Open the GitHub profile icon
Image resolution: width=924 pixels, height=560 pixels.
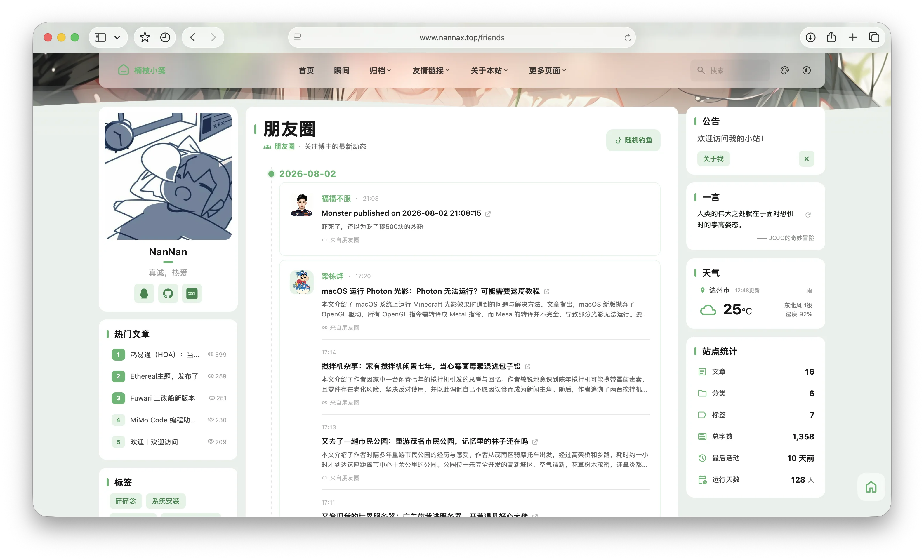[168, 293]
